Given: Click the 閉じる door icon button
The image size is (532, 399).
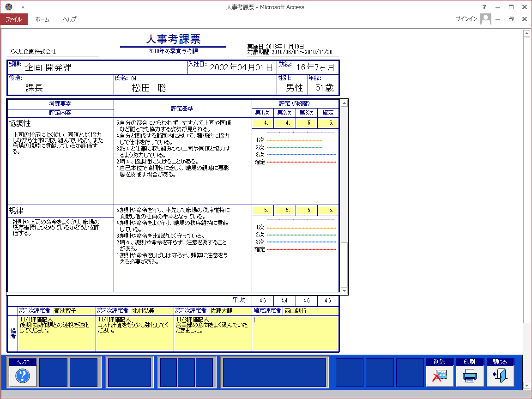Looking at the screenshot, I should coord(500,376).
